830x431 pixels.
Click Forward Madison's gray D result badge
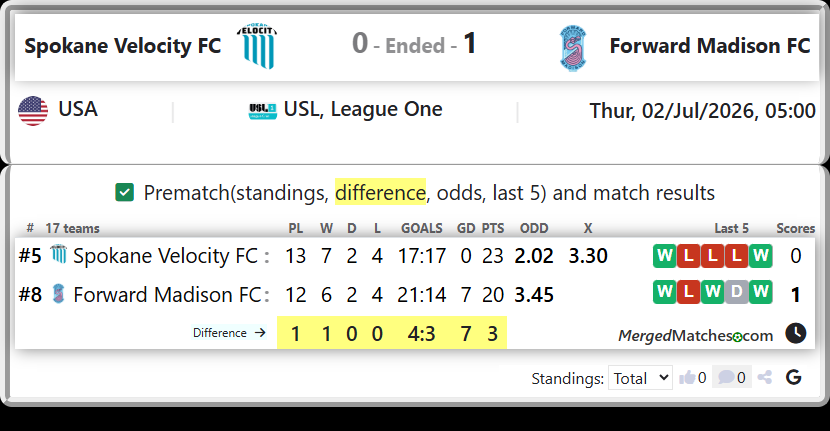point(736,292)
